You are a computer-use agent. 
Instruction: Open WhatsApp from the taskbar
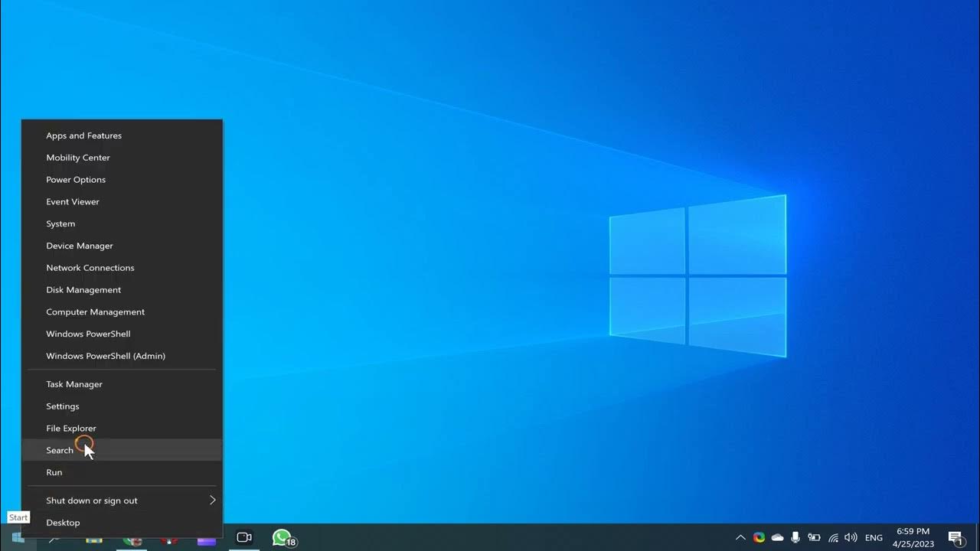tap(283, 538)
